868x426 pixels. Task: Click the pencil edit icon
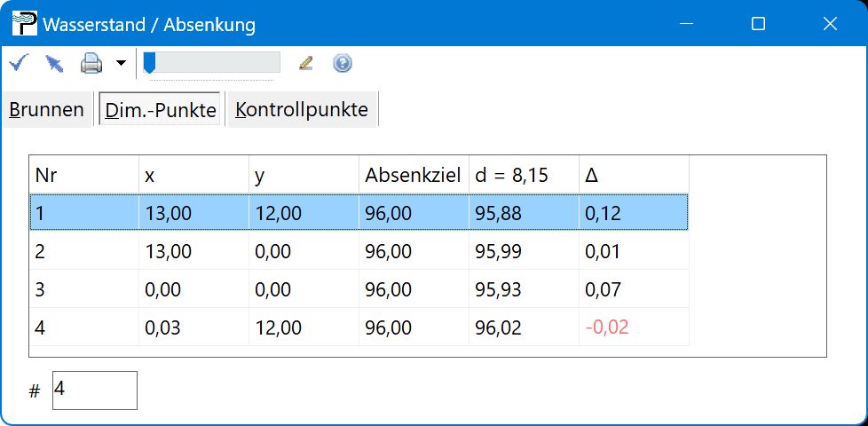pyautogui.click(x=306, y=63)
